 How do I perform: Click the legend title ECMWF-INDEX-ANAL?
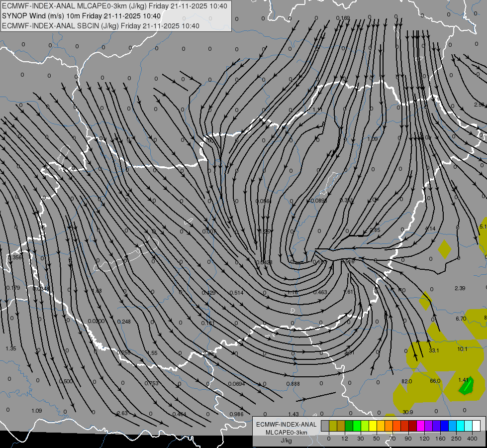[287, 425]
